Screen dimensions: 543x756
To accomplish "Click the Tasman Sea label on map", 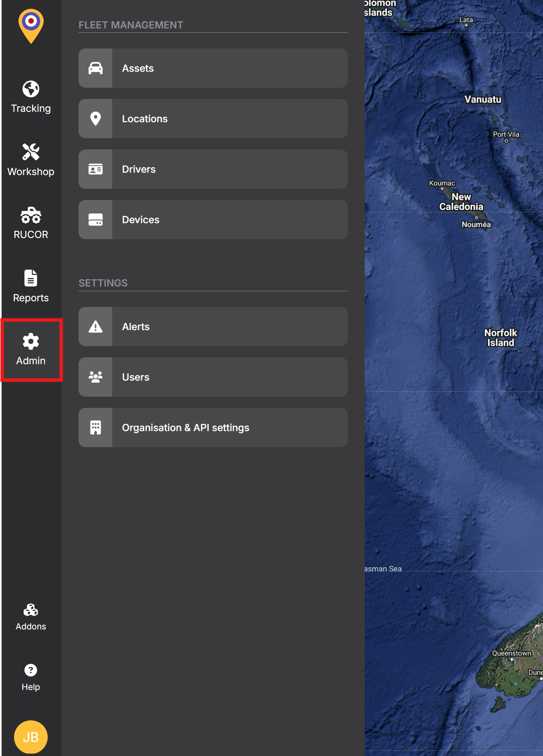I will (x=383, y=569).
